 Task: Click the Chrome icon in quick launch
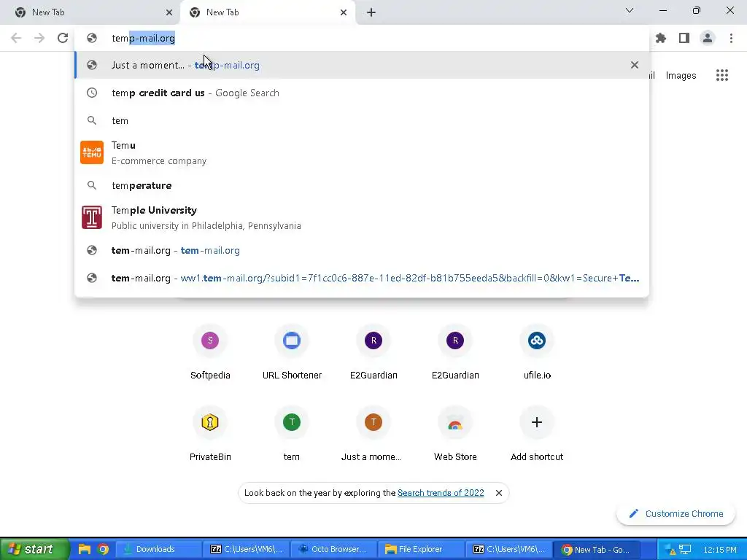click(x=103, y=549)
